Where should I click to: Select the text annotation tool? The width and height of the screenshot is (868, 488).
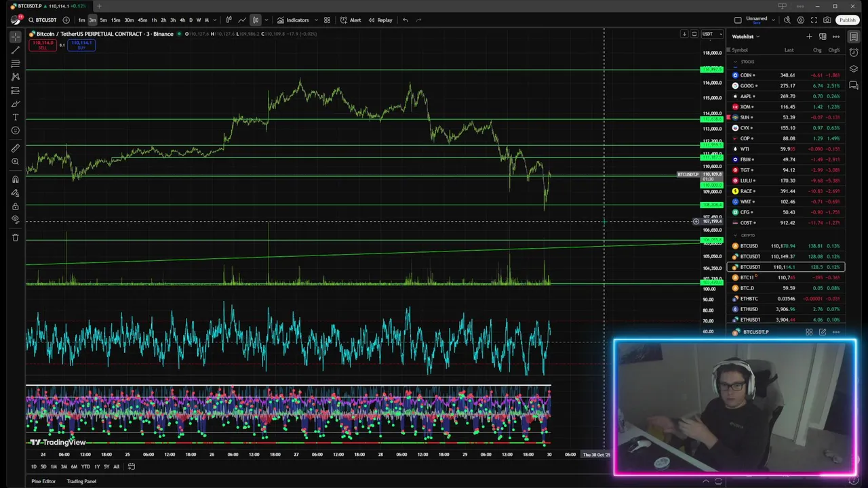click(15, 117)
